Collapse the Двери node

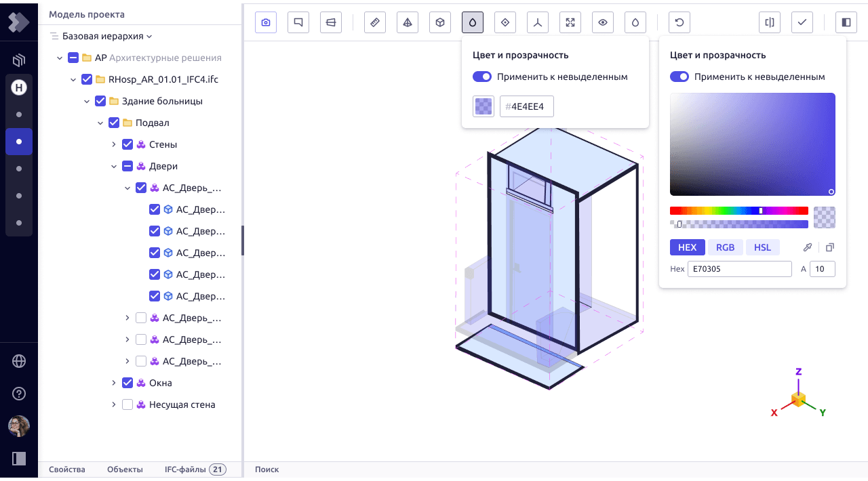[114, 166]
